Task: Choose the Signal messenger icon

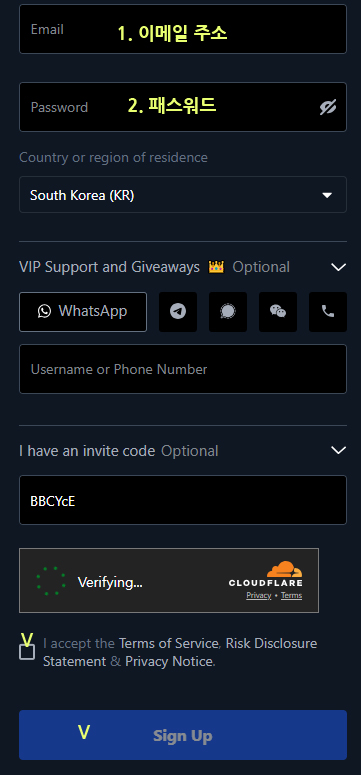Action: click(x=228, y=311)
